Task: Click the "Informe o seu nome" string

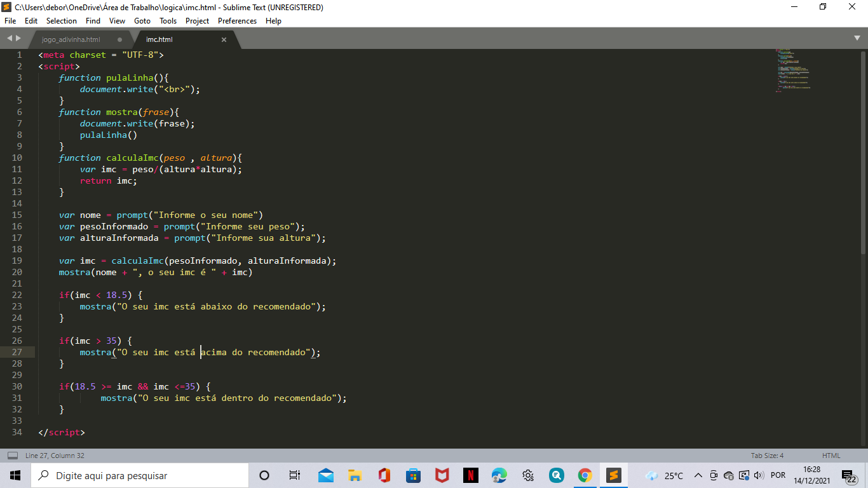Action: pos(206,215)
